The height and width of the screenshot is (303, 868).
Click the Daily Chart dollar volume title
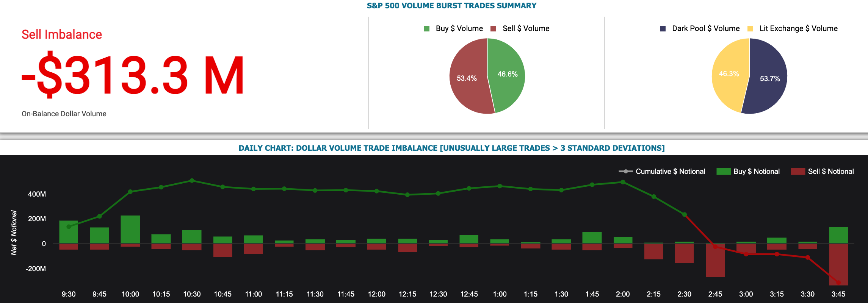(451, 148)
